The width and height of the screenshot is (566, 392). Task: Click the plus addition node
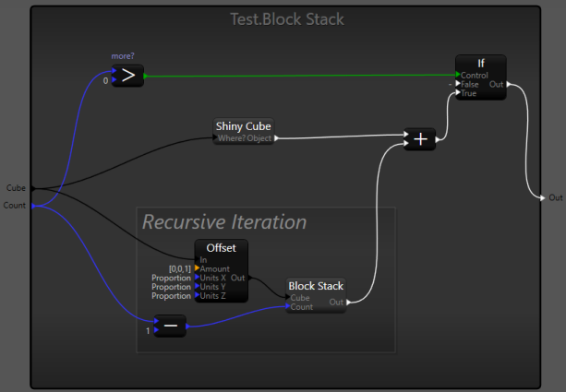click(420, 139)
